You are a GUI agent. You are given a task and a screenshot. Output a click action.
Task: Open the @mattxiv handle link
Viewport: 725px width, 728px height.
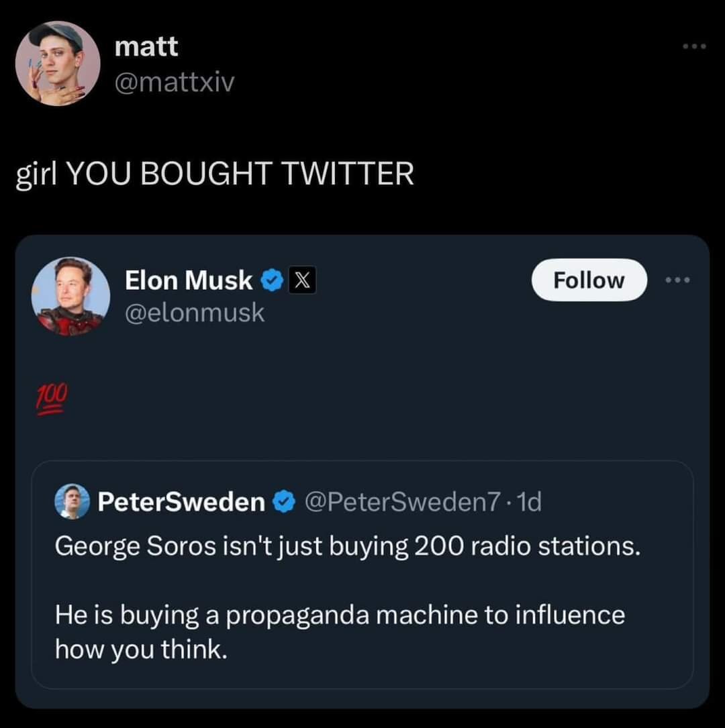click(x=175, y=82)
